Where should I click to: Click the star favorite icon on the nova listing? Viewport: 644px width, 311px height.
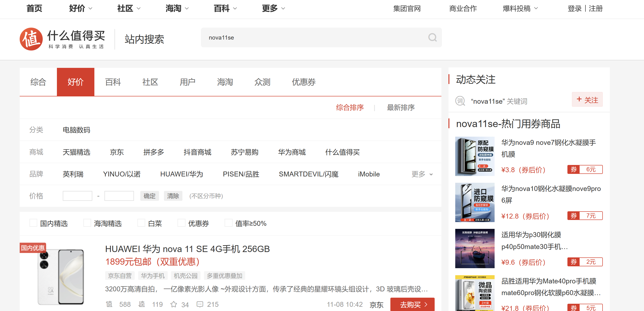click(174, 304)
